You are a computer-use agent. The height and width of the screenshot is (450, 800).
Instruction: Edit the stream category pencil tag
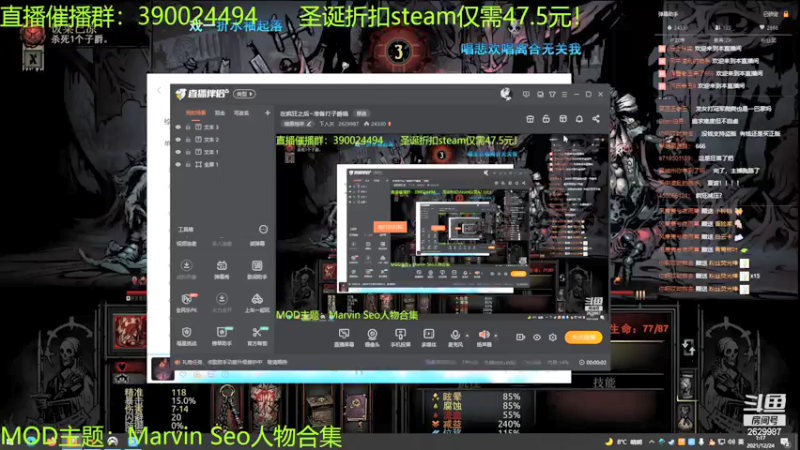tap(297, 124)
